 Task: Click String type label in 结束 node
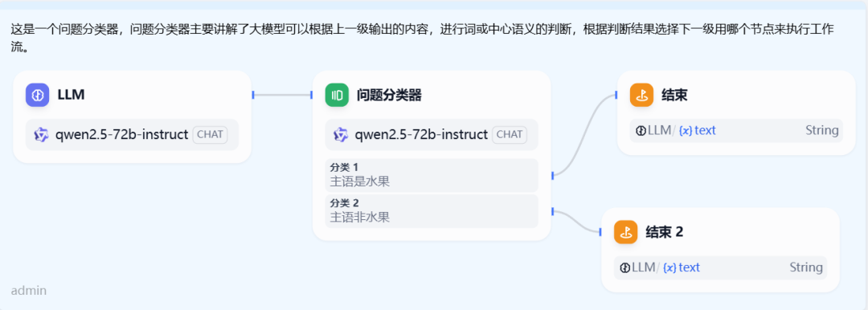point(822,131)
